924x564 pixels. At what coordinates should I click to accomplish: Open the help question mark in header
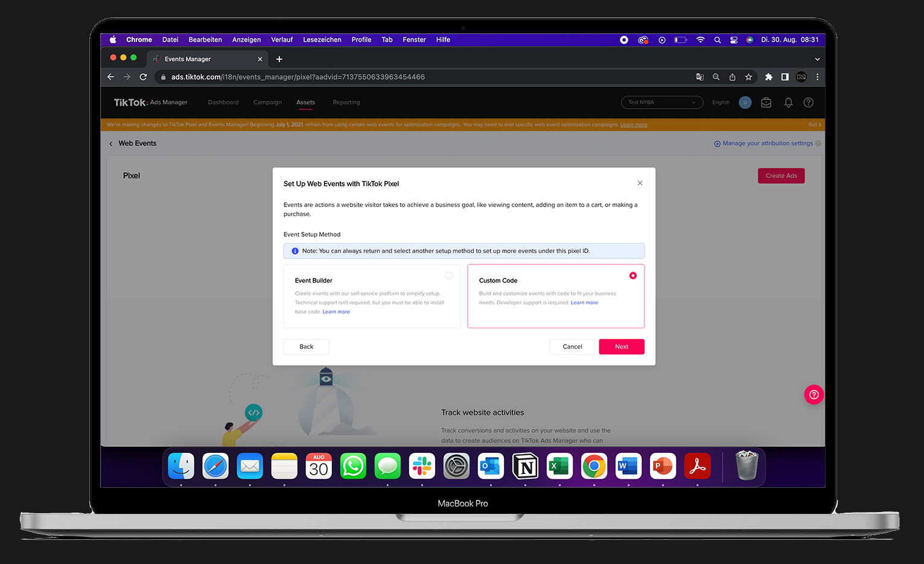pos(808,103)
